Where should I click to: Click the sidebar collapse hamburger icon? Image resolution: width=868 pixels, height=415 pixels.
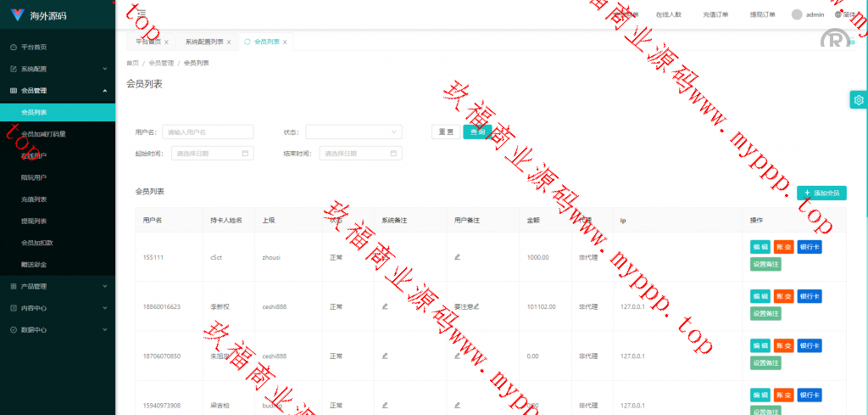pos(130,14)
